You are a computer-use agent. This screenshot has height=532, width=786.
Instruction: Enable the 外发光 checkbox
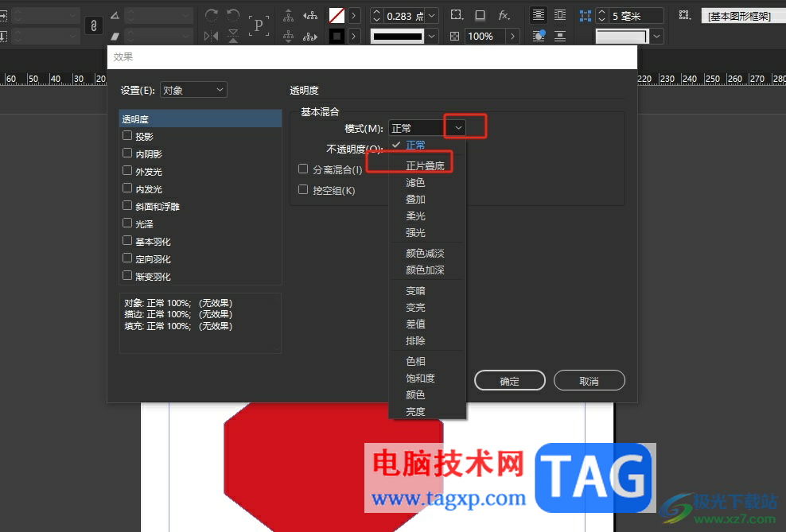pos(127,170)
